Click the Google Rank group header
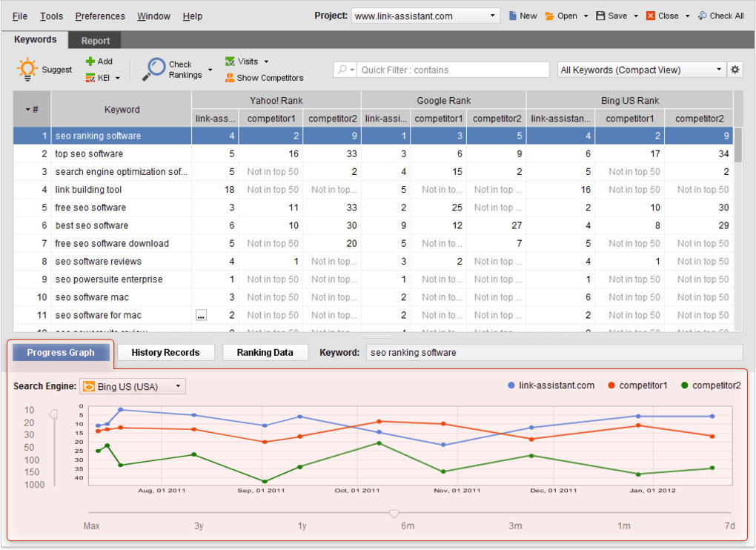The image size is (756, 550). coord(443,100)
